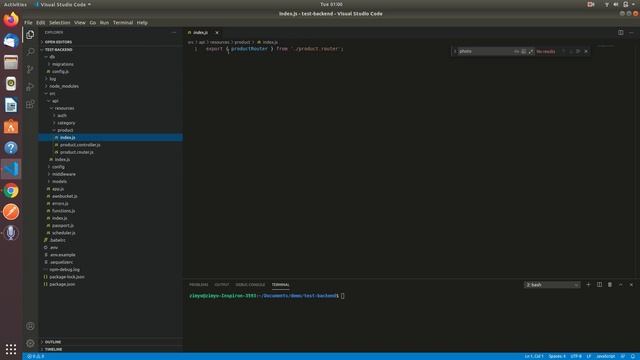This screenshot has width=640, height=360.
Task: Split the terminal pane
Action: pos(599,284)
